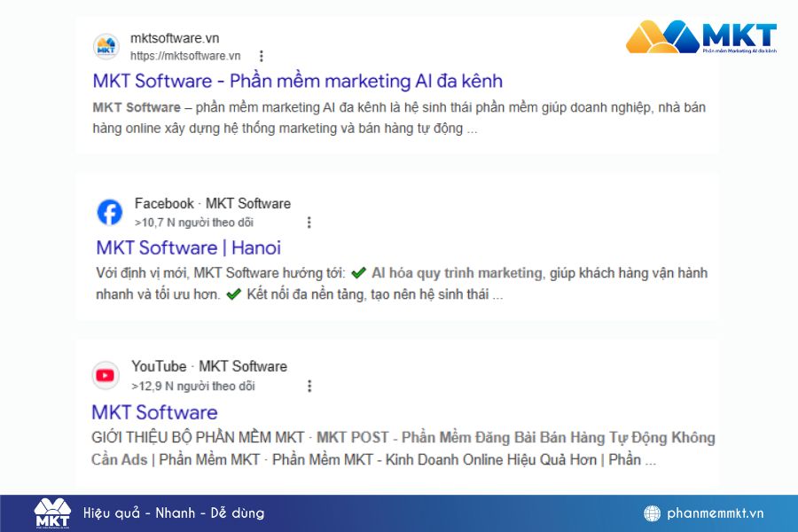Click 'Facebook · MKT Software' source label
798x532 pixels.
point(213,204)
